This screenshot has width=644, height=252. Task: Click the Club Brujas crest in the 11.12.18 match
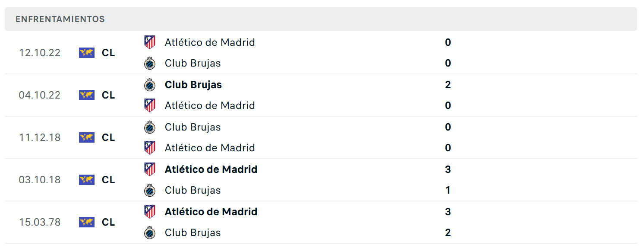(150, 127)
